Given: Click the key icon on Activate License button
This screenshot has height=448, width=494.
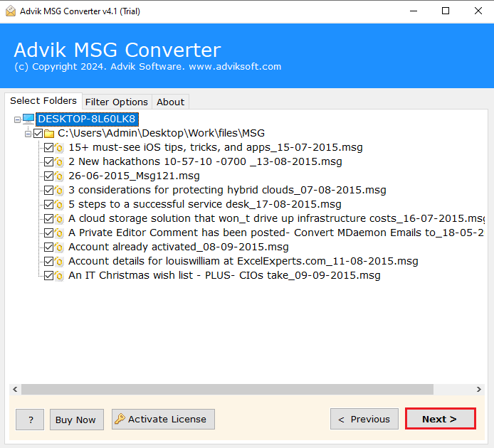Looking at the screenshot, I should click(x=120, y=419).
